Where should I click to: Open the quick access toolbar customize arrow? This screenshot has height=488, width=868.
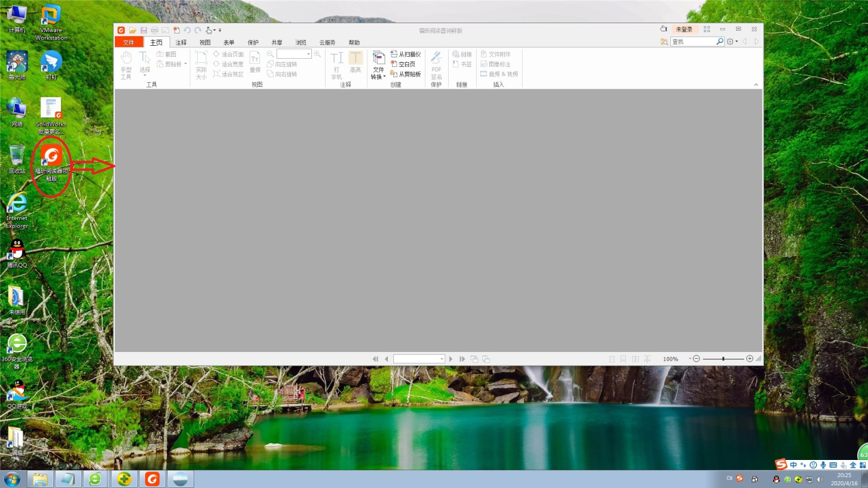click(x=220, y=30)
